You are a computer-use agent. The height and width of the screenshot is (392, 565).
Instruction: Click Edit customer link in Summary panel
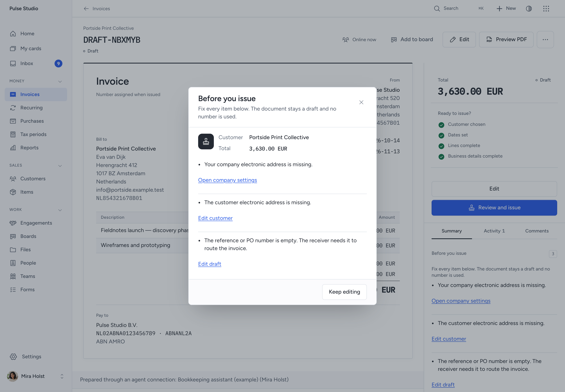pyautogui.click(x=449, y=339)
